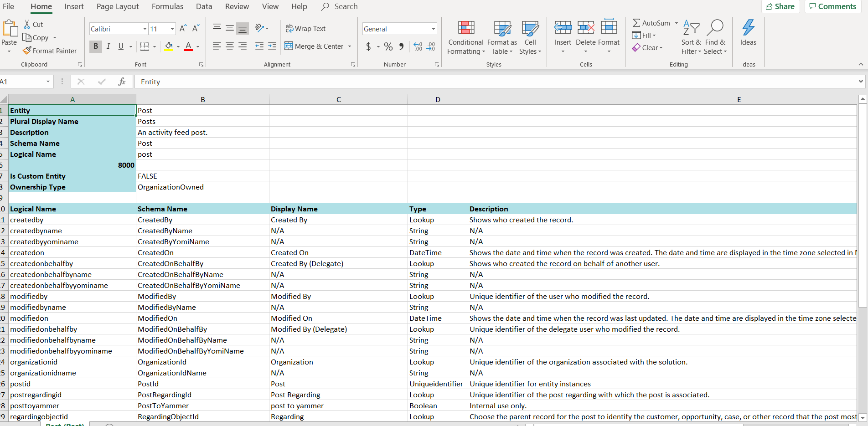Click the Increase Font Size icon

coord(183,29)
